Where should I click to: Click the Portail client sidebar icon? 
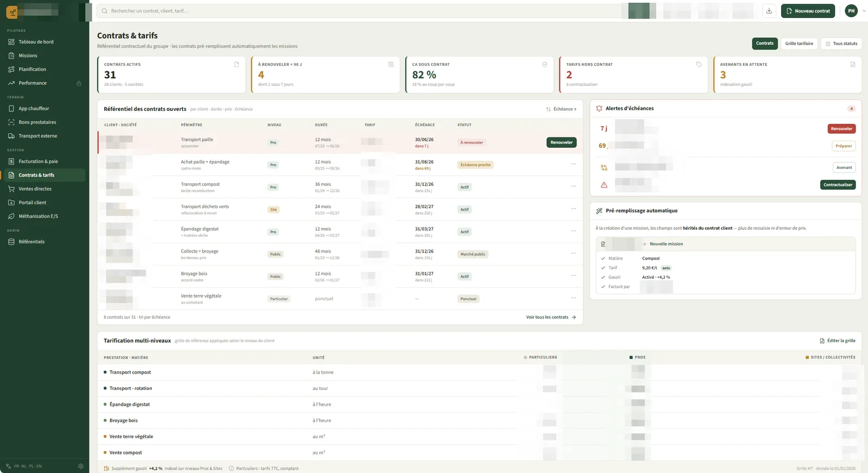11,203
